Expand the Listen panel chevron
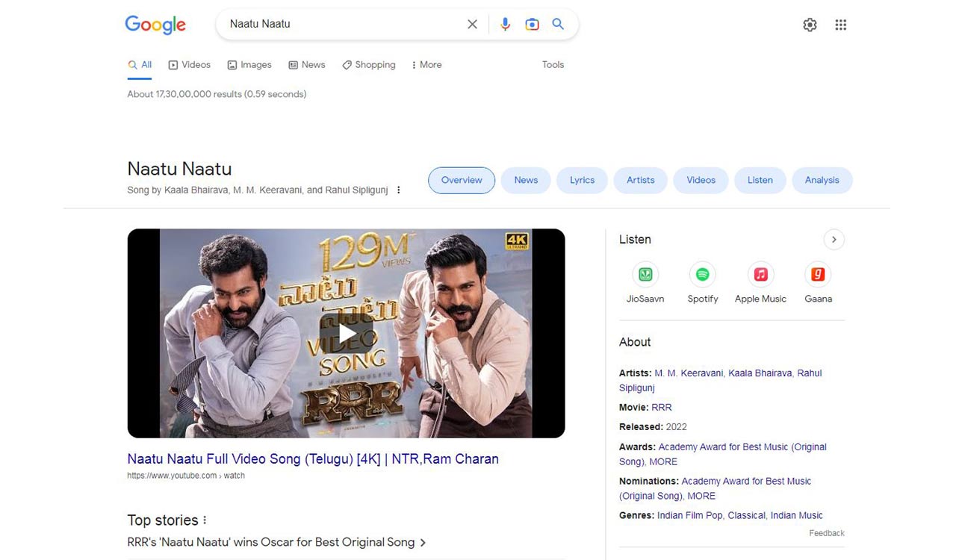The width and height of the screenshot is (956, 560). pyautogui.click(x=834, y=239)
